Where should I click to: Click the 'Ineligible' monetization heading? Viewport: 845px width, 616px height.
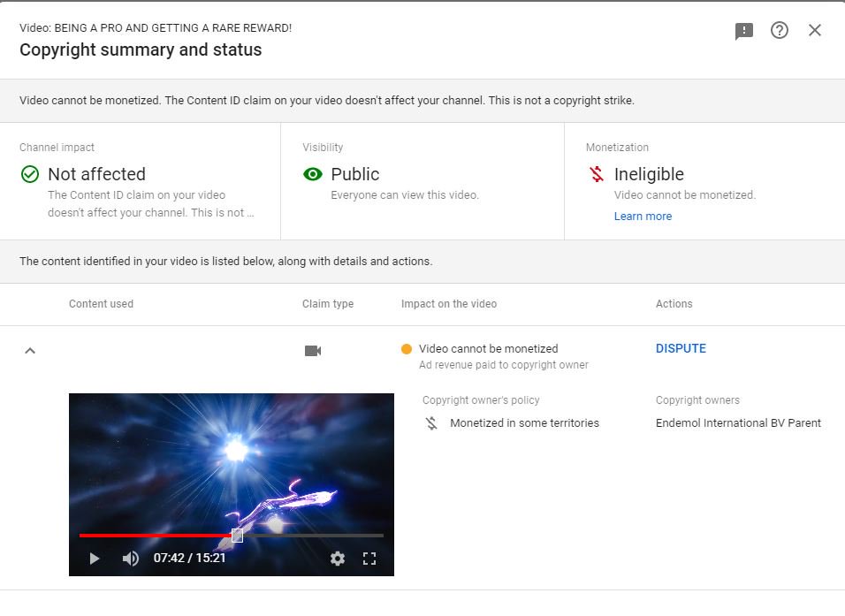(649, 174)
